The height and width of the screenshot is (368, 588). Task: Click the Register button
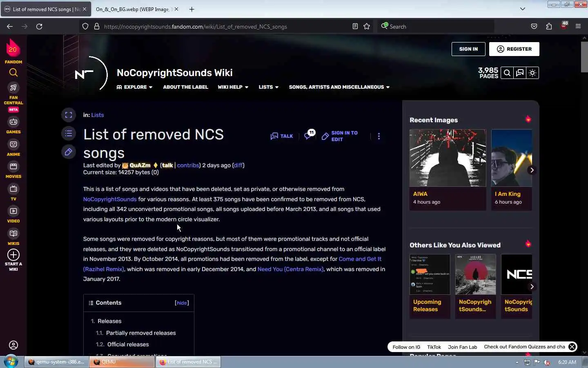click(514, 49)
